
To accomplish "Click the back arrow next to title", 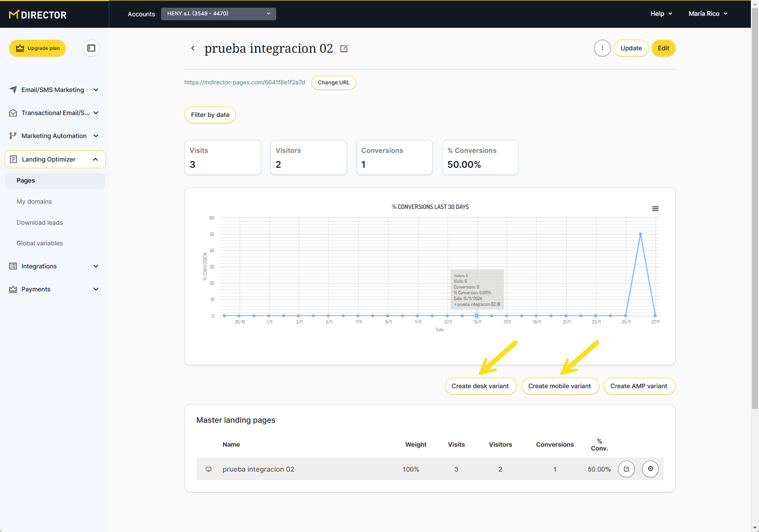I will pos(193,48).
